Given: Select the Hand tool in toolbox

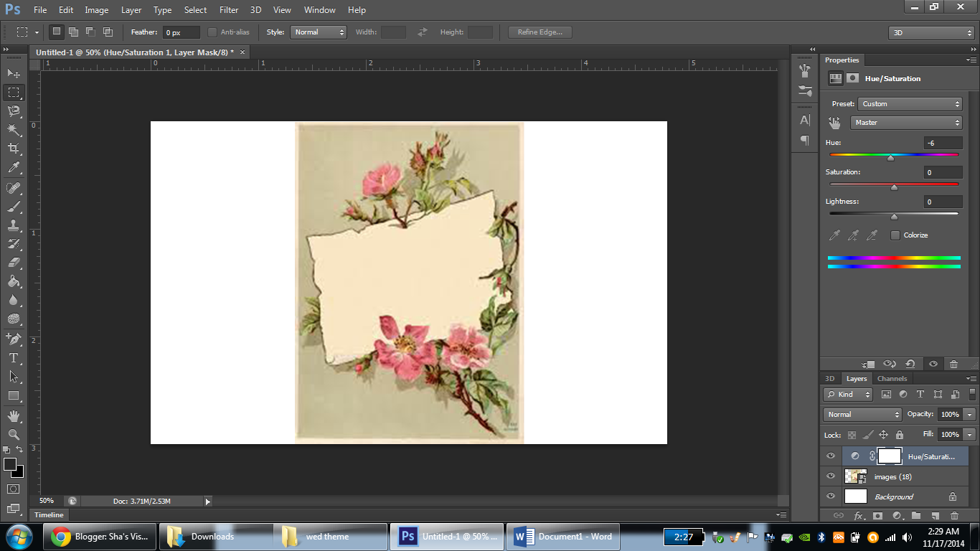Looking at the screenshot, I should click(14, 415).
